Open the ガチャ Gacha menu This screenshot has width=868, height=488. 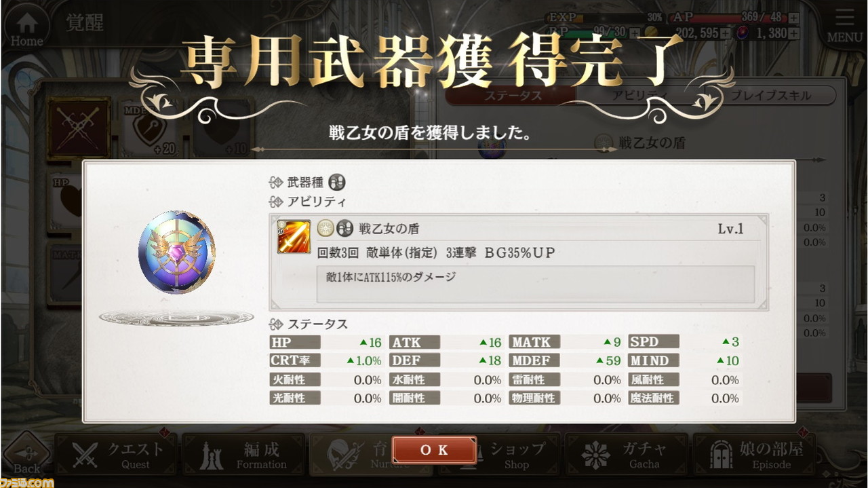[627, 455]
